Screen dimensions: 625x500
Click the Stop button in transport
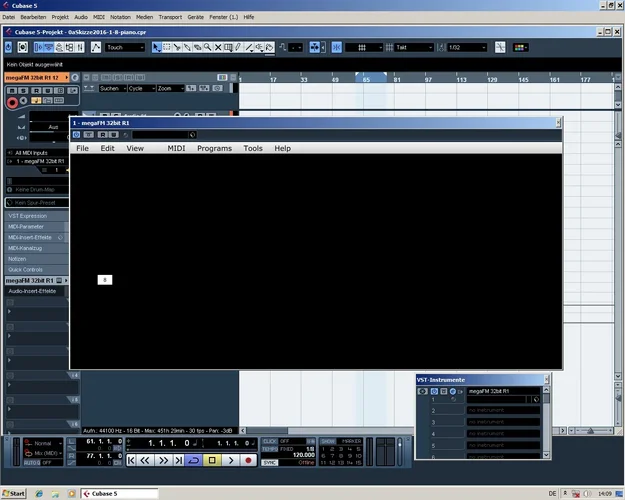click(x=212, y=460)
